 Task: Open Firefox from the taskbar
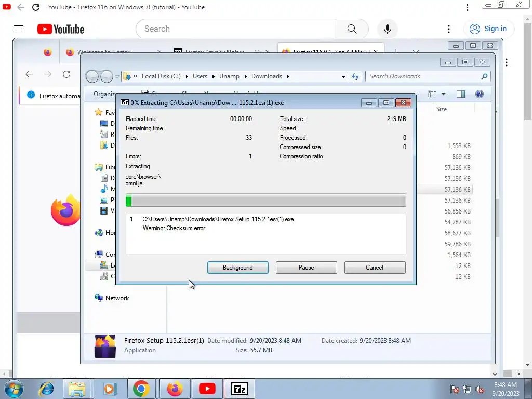[x=174, y=389]
